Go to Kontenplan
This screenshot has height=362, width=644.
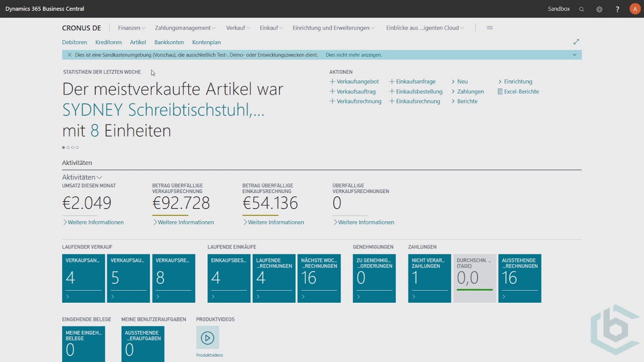click(206, 42)
